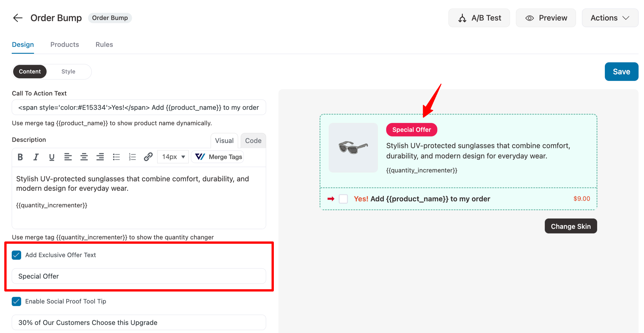Uncheck Add Exclusive Offer Text

point(17,255)
